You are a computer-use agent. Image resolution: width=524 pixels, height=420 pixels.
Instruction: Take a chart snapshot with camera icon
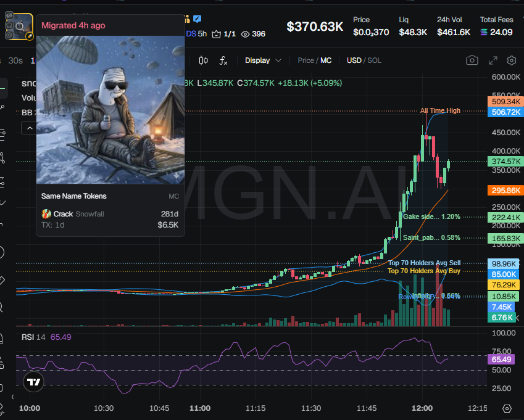pos(472,60)
